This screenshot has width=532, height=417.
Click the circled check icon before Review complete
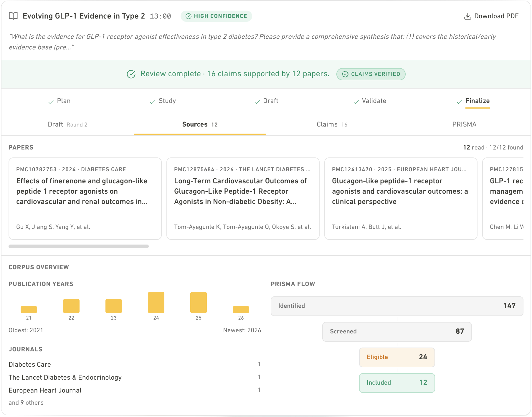tap(131, 74)
